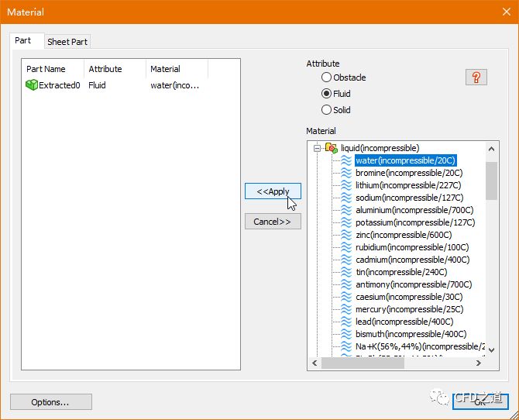Click the wave icon next to lead
The height and width of the screenshot is (420, 519).
(x=346, y=322)
